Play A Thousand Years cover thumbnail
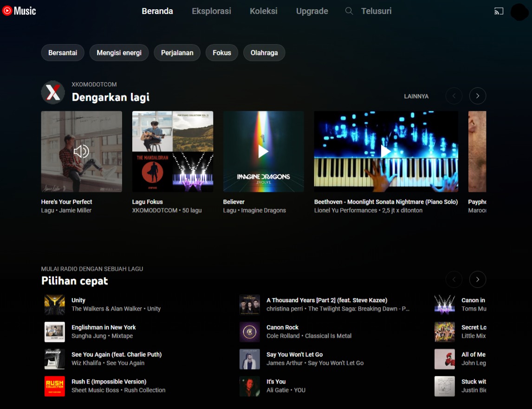532x409 pixels. [250, 305]
